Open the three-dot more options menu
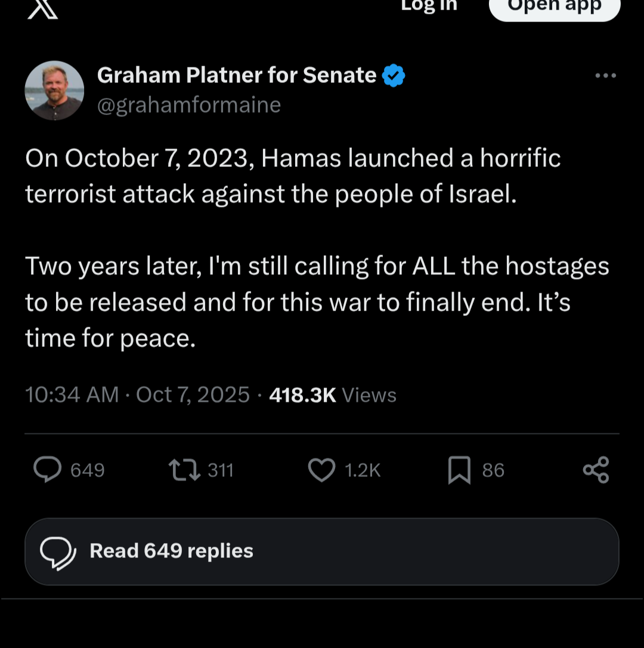Image resolution: width=644 pixels, height=648 pixels. (605, 76)
